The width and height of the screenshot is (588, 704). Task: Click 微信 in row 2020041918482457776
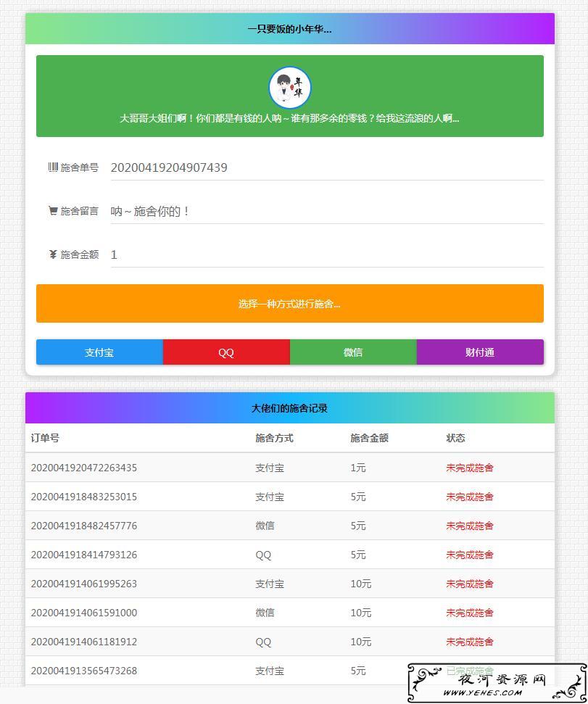pyautogui.click(x=265, y=526)
